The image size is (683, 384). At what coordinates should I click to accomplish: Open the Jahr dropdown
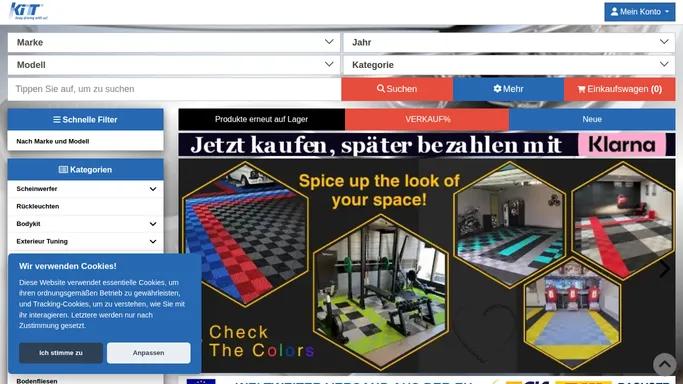[509, 42]
